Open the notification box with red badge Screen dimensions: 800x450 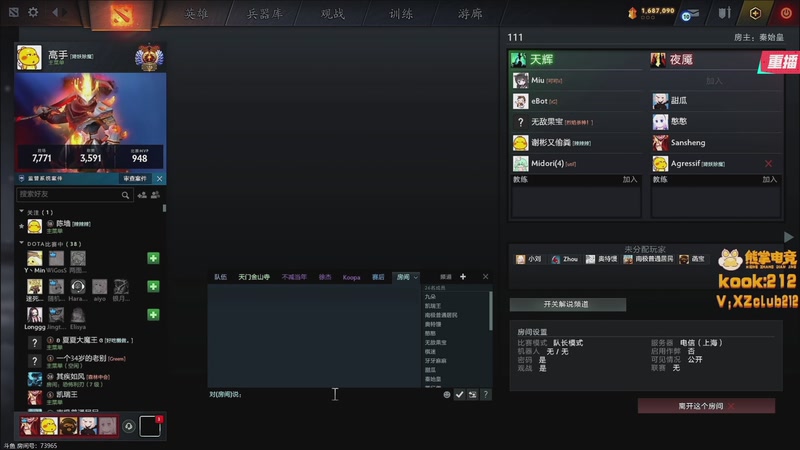[x=151, y=426]
